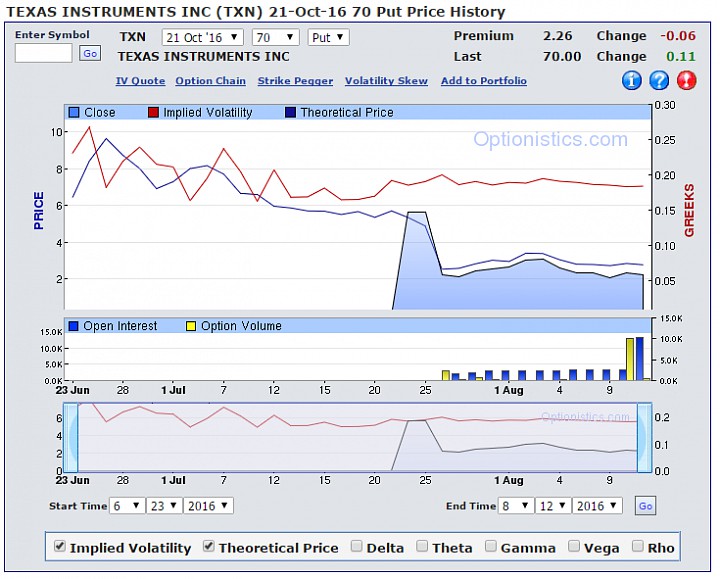Image resolution: width=720 pixels, height=579 pixels.
Task: Click the 1 Jul label on main chart axis
Action: click(x=173, y=390)
